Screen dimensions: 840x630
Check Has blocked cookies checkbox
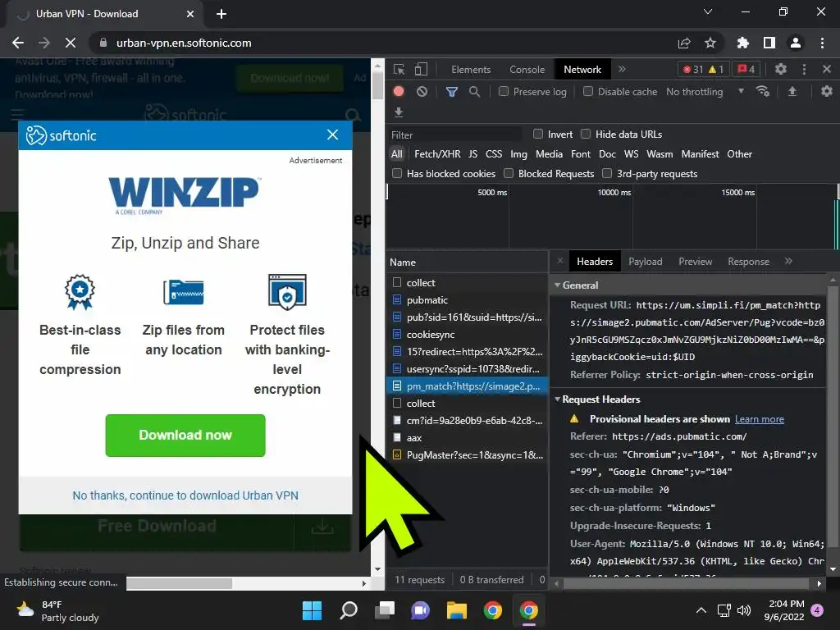point(397,173)
